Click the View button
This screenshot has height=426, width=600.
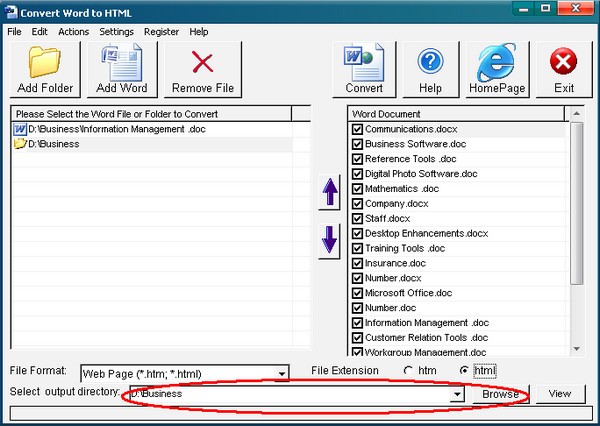pyautogui.click(x=560, y=394)
